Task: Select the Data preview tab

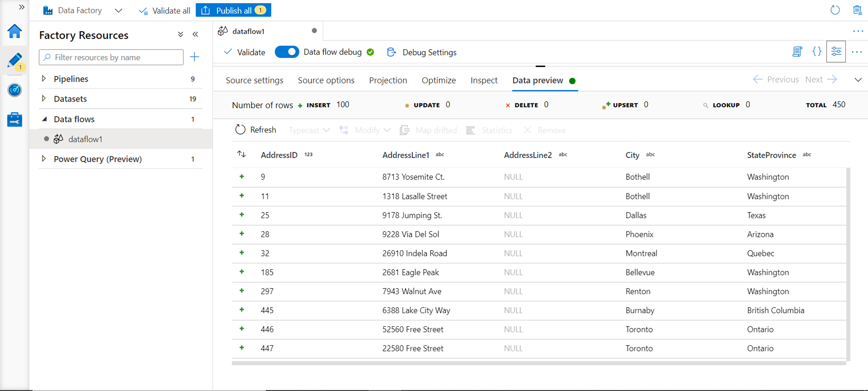Action: (x=538, y=80)
